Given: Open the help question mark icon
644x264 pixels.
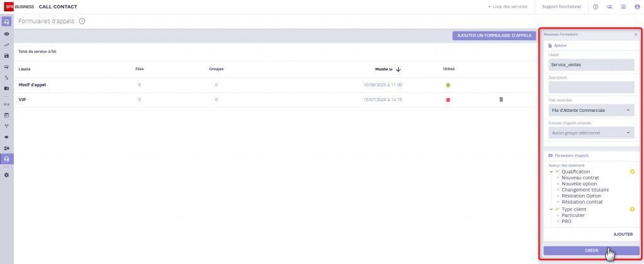Looking at the screenshot, I should (x=596, y=6).
